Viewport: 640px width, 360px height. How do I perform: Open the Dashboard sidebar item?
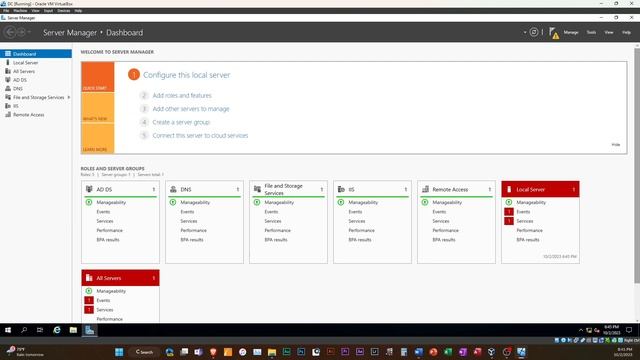click(36, 54)
